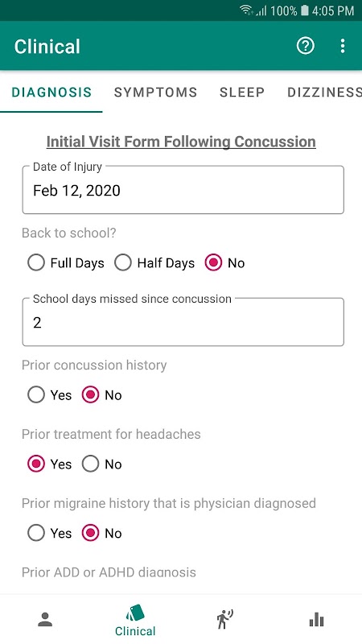Tap the Wi-Fi status icon

[x=246, y=10]
